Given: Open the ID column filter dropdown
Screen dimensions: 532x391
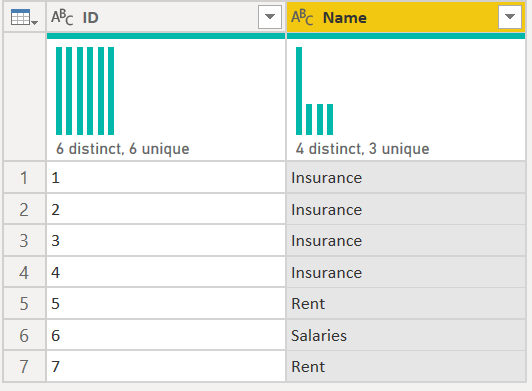Looking at the screenshot, I should [x=270, y=17].
